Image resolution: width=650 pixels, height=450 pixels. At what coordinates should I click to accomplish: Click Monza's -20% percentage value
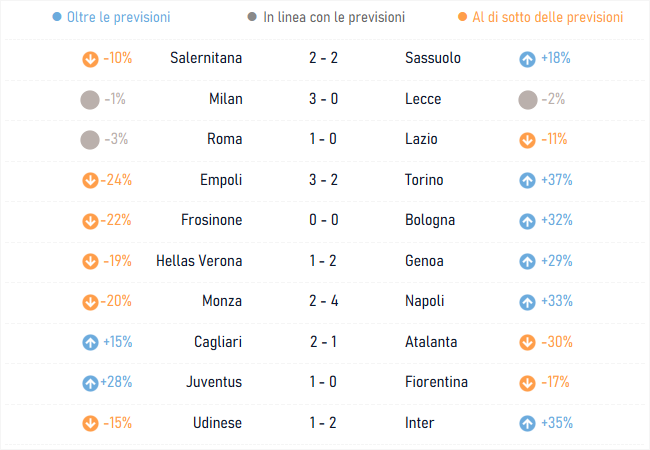(x=116, y=300)
